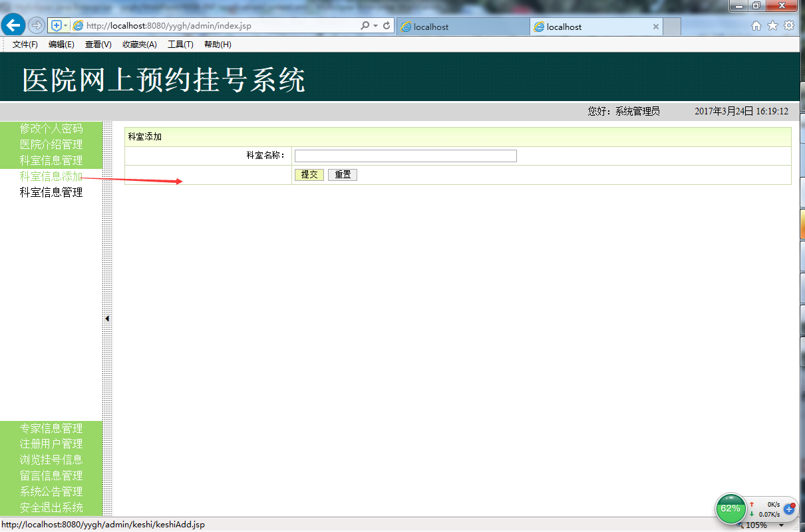Open the 编辑(E) menu

pyautogui.click(x=61, y=45)
